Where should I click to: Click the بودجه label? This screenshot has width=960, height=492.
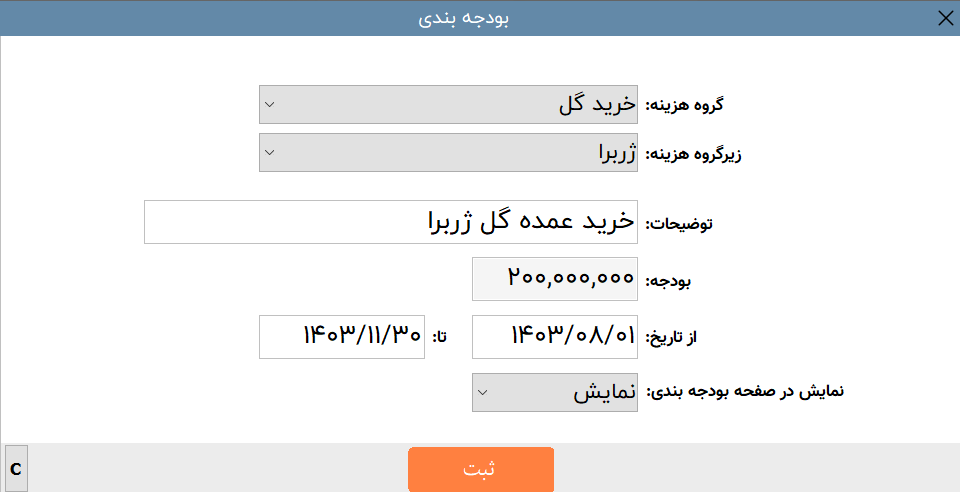point(669,281)
